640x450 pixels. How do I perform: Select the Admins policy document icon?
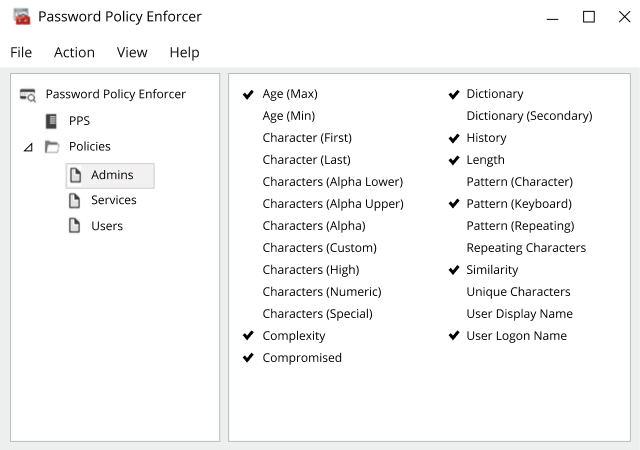coord(75,175)
